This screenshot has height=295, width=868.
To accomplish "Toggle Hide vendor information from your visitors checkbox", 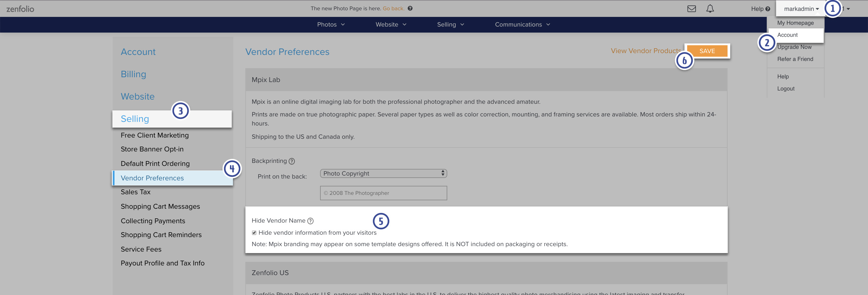I will coord(254,233).
